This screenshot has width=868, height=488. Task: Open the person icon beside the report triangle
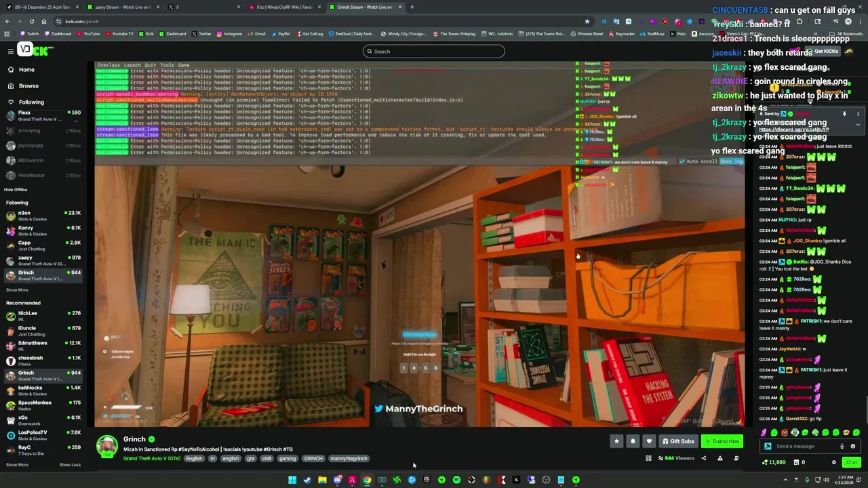click(736, 458)
